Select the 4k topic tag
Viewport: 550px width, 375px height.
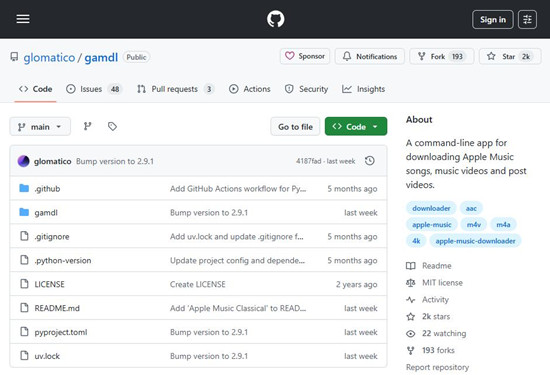click(416, 241)
